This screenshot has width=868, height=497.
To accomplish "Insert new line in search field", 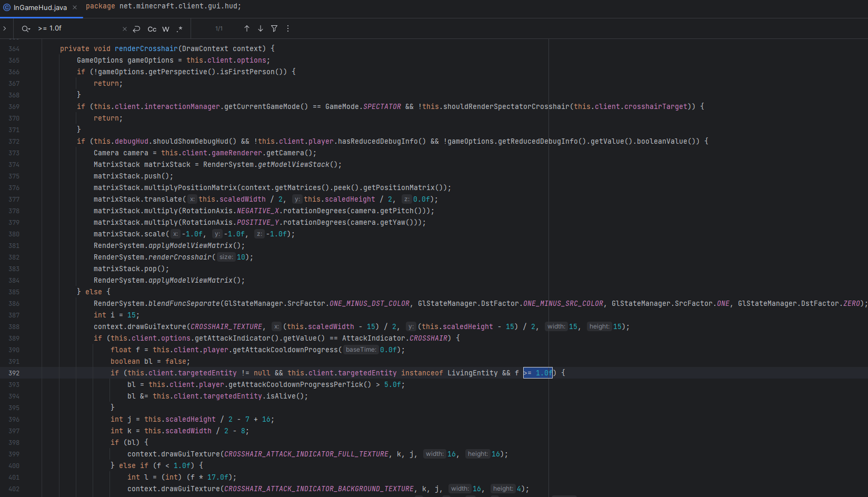I will [x=136, y=29].
